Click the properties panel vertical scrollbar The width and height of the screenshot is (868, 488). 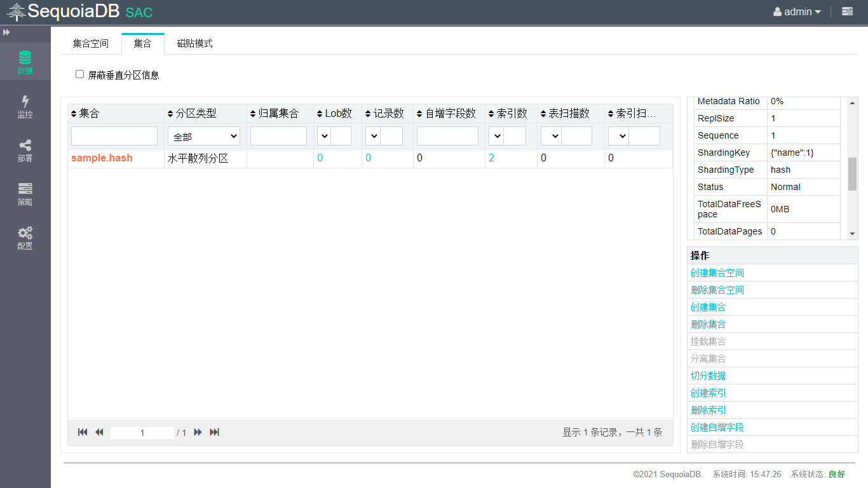coord(852,174)
